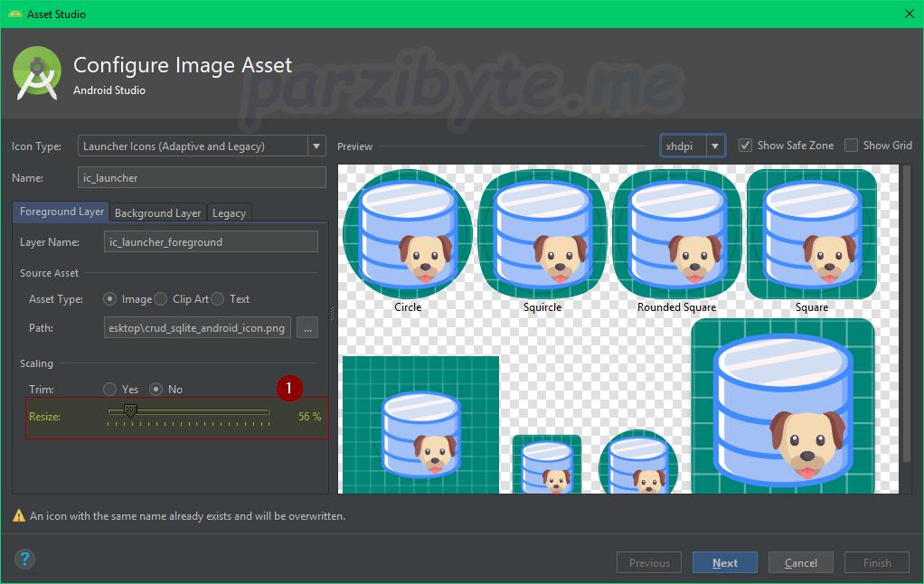Click the Squircle icon preview
Screen dimensions: 924x584
(x=542, y=234)
